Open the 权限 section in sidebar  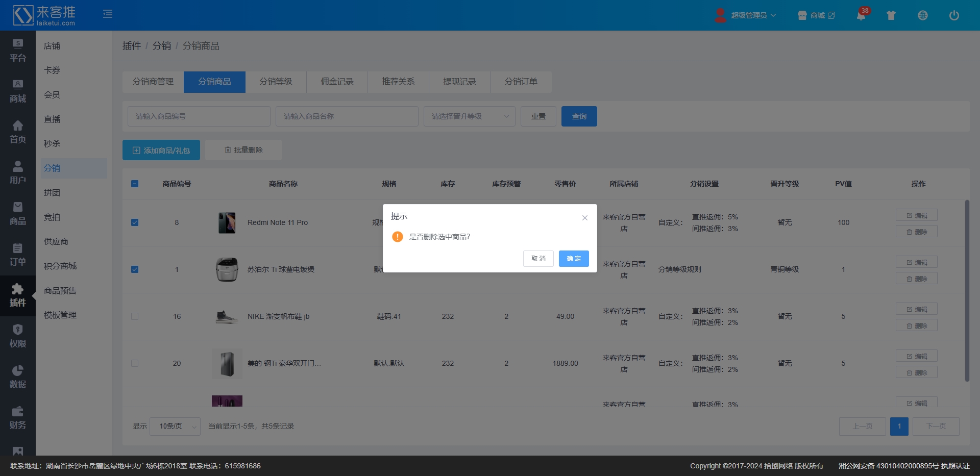[x=18, y=336]
